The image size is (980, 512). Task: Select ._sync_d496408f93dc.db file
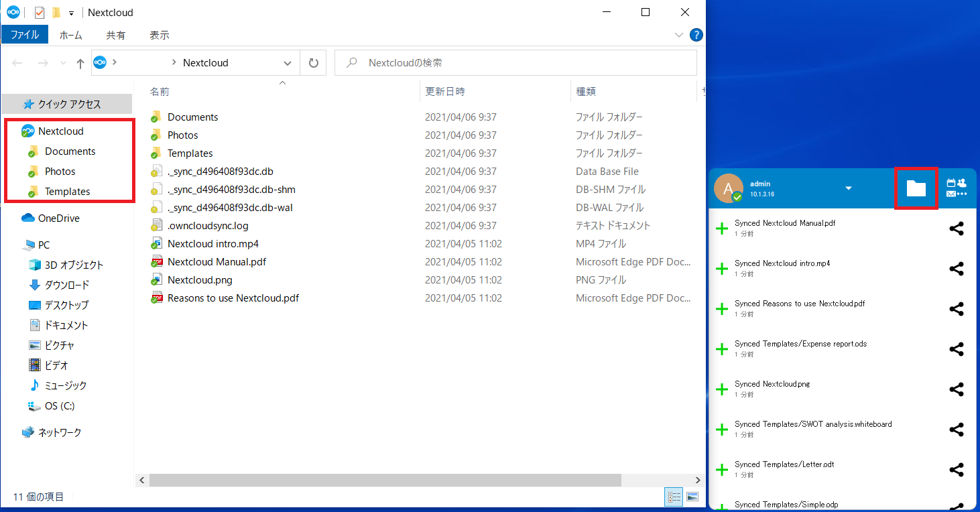pos(220,172)
